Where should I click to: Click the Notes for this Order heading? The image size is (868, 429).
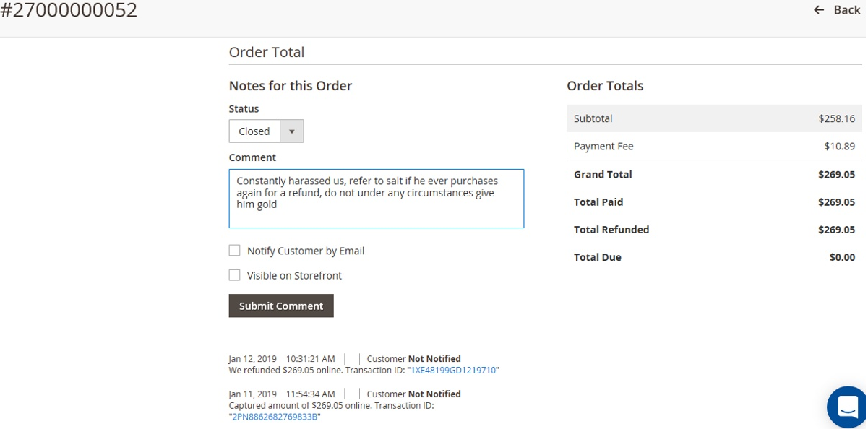point(291,86)
